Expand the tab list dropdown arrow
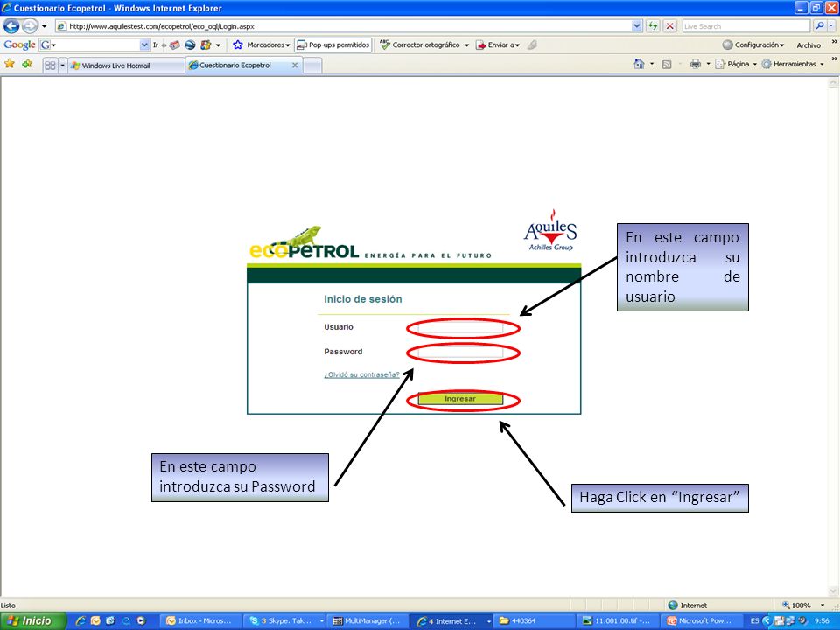The height and width of the screenshot is (630, 840). tap(62, 66)
